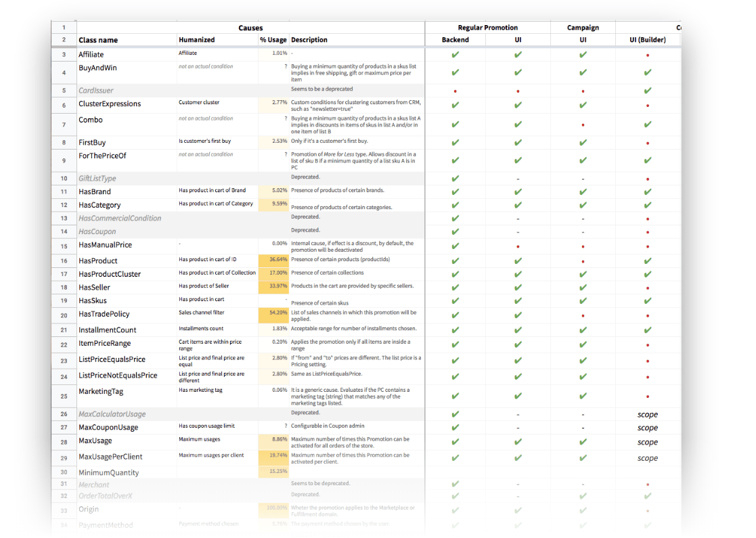Select the "Description" column header
756x538 pixels.
click(357, 40)
